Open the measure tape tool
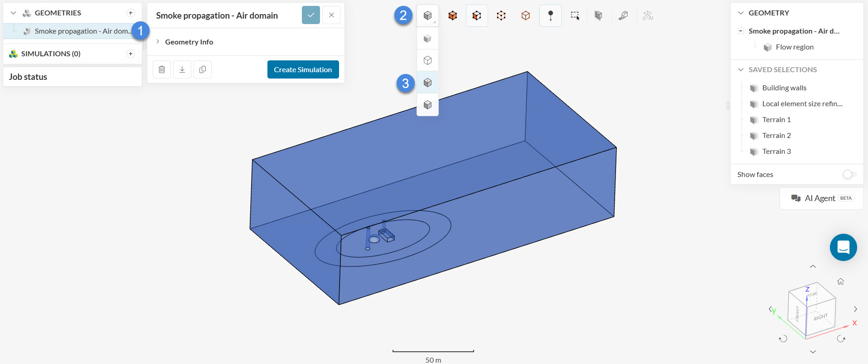 pos(623,16)
